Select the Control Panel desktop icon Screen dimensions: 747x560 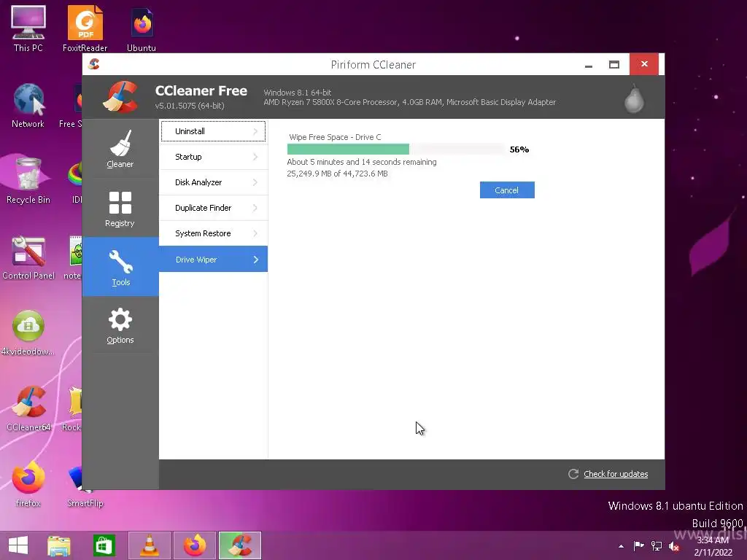[28, 257]
